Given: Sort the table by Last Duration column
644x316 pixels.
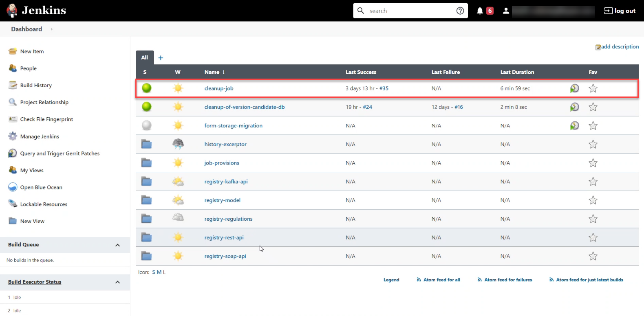Looking at the screenshot, I should tap(517, 72).
